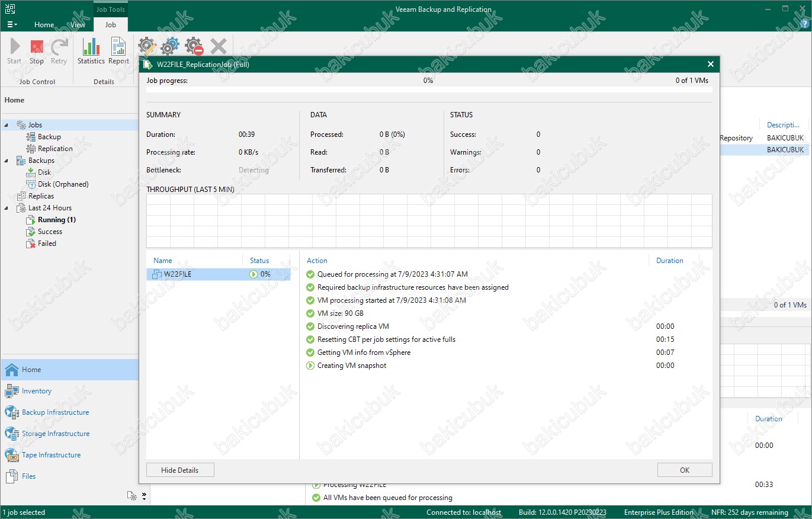Click green check beside Discovering replica VM
This screenshot has width=812, height=519.
310,326
